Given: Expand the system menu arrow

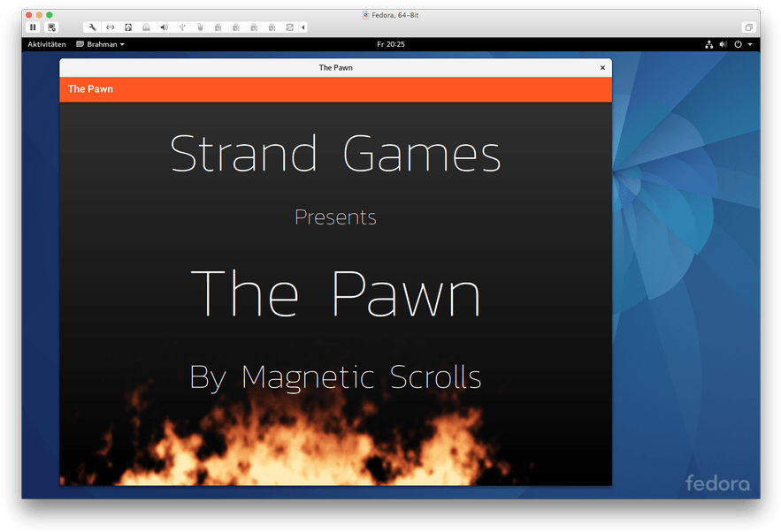Looking at the screenshot, I should 750,44.
